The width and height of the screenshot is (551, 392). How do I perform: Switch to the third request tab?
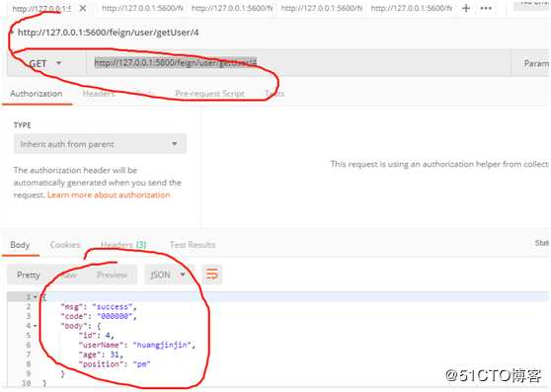[x=232, y=8]
